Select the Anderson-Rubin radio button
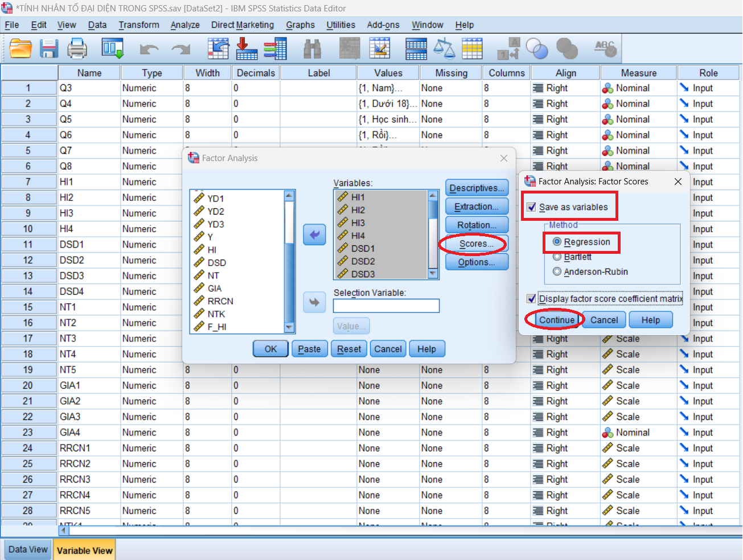 click(557, 271)
